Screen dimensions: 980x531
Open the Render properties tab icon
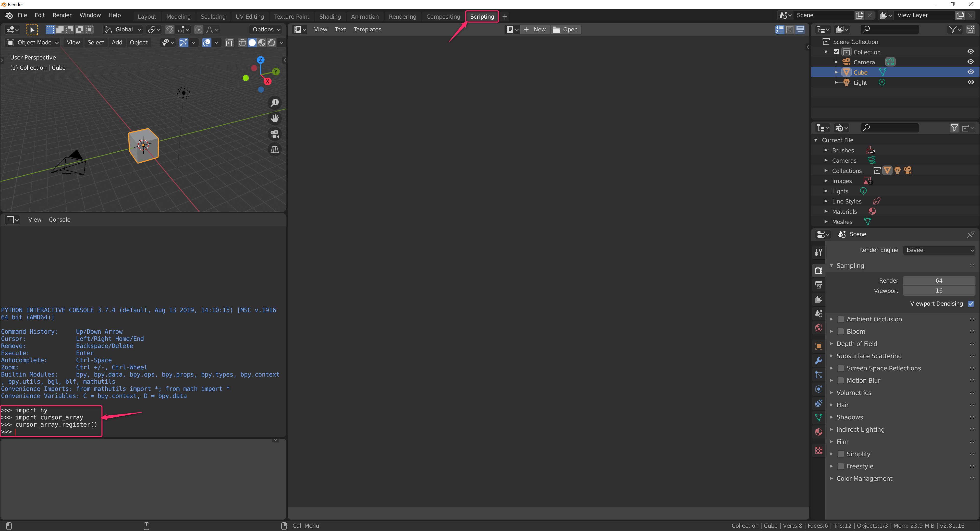point(819,270)
